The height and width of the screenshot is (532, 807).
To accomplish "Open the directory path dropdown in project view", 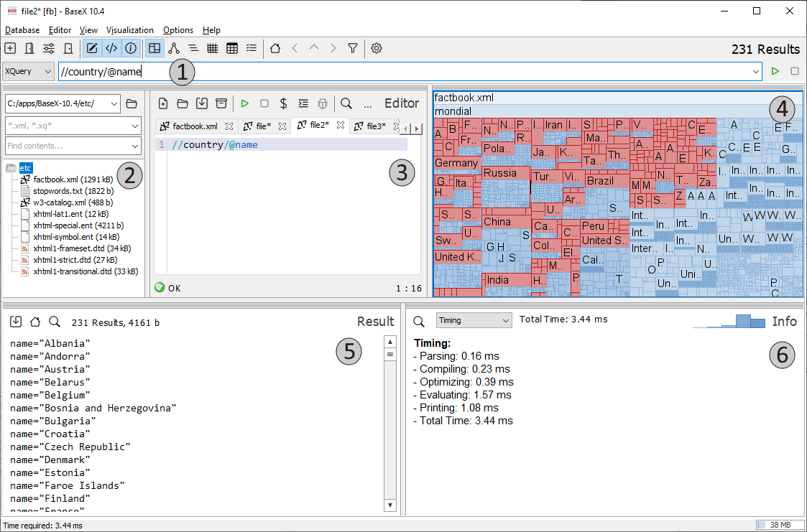I will [115, 103].
